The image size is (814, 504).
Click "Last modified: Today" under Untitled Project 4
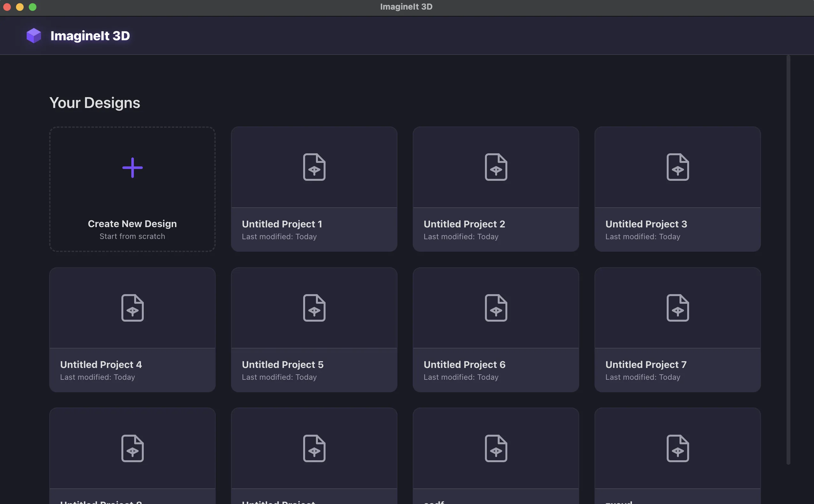98,377
